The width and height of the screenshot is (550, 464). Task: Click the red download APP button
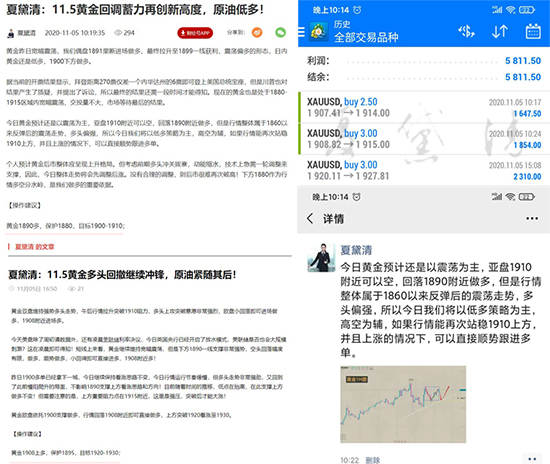coord(195,33)
